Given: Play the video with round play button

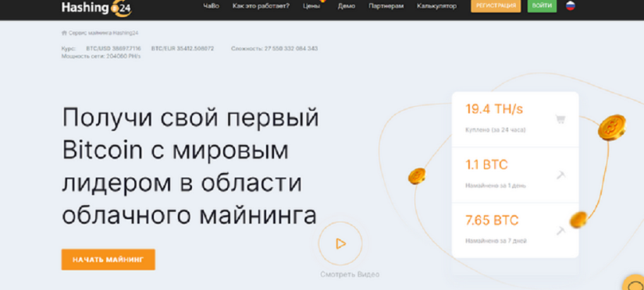Looking at the screenshot, I should pyautogui.click(x=340, y=244).
